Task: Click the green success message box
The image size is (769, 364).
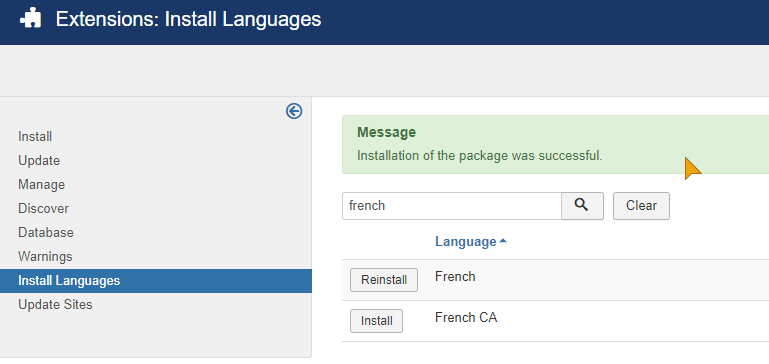Action: tap(555, 145)
